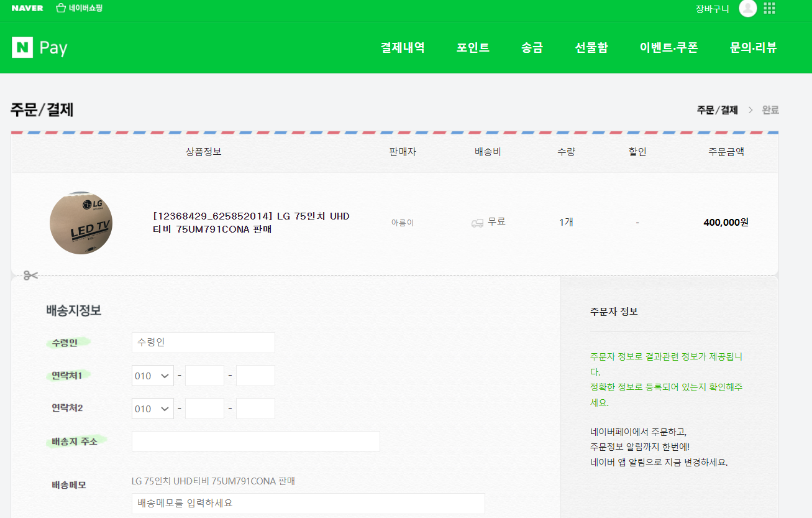Click the user profile avatar icon

coord(747,8)
